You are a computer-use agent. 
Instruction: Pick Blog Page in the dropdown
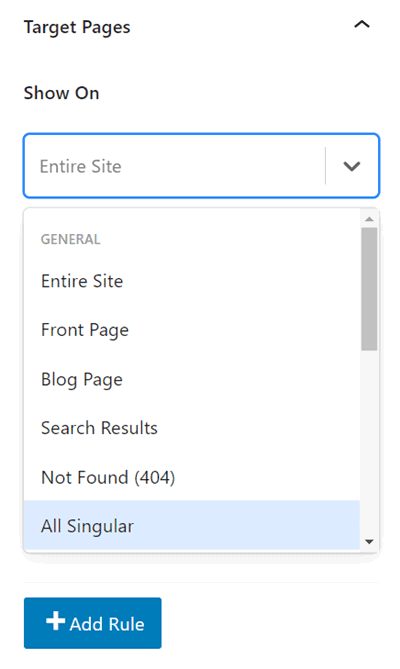(x=192, y=379)
